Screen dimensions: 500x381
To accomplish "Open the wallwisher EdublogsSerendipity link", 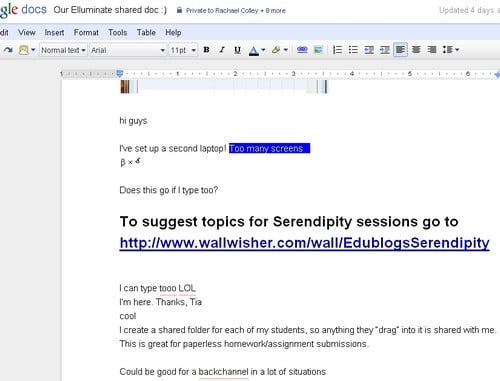I will [x=304, y=243].
